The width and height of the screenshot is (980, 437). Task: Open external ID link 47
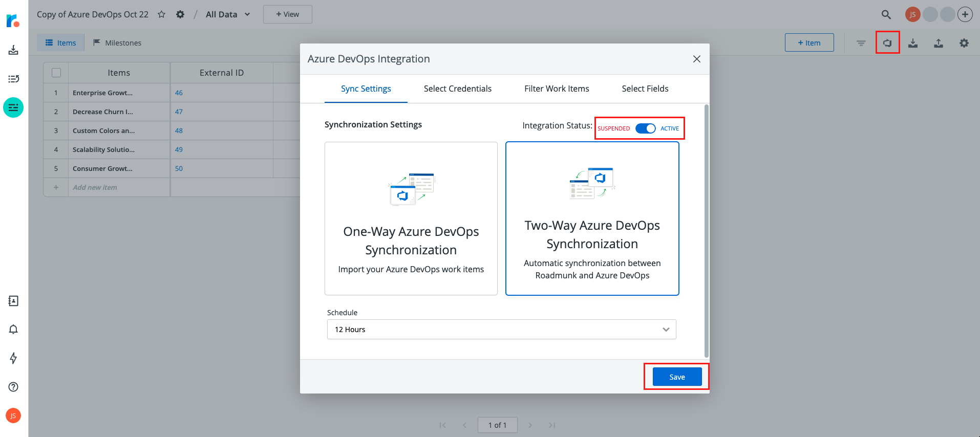(179, 112)
